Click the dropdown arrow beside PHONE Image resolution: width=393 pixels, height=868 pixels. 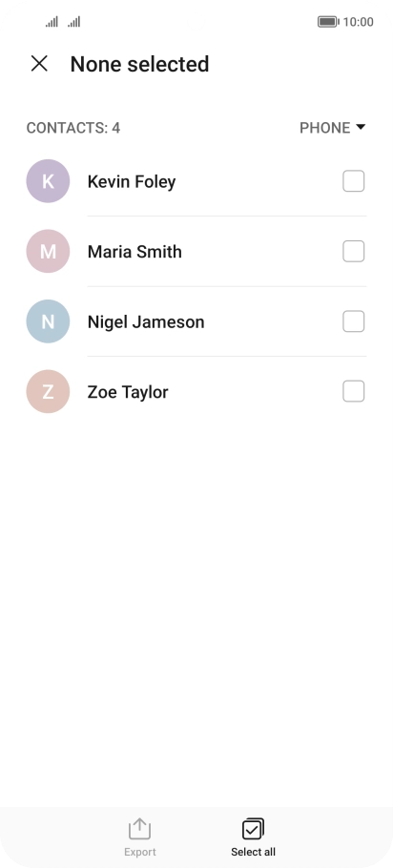coord(361,127)
